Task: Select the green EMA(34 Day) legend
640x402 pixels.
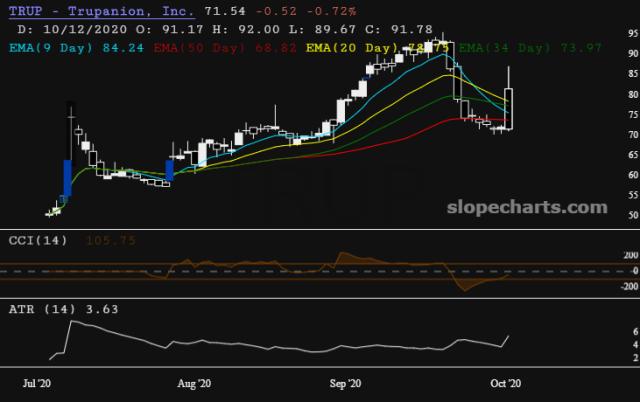Action: point(530,48)
